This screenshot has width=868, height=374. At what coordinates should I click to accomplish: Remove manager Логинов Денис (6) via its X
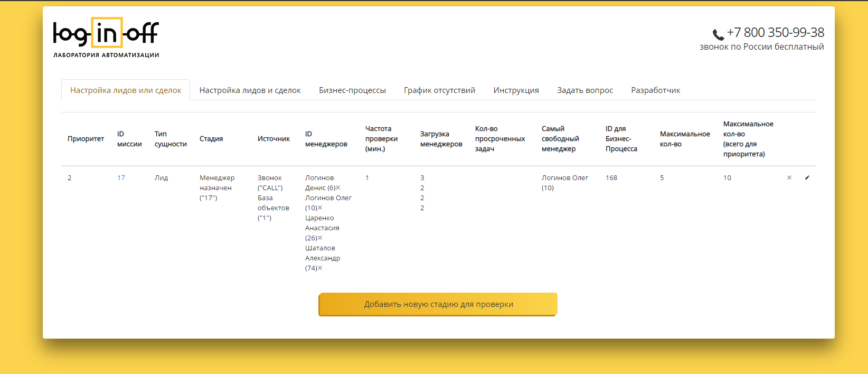(338, 188)
